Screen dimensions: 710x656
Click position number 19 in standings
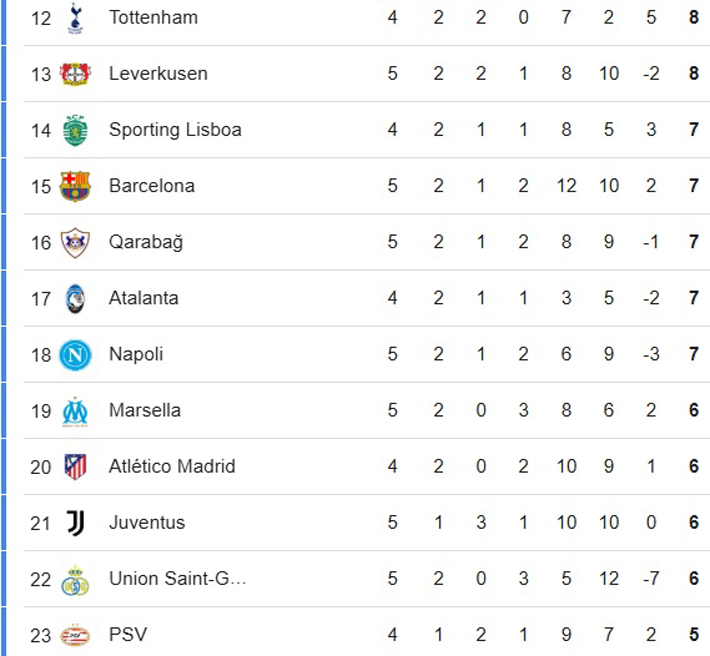[x=41, y=410]
